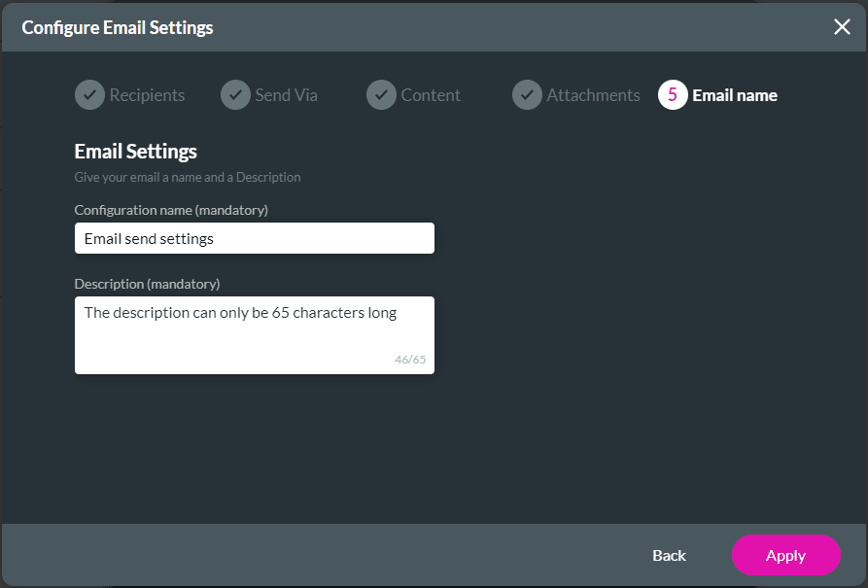This screenshot has height=588, width=868.
Task: Open the Content step label
Action: [431, 95]
